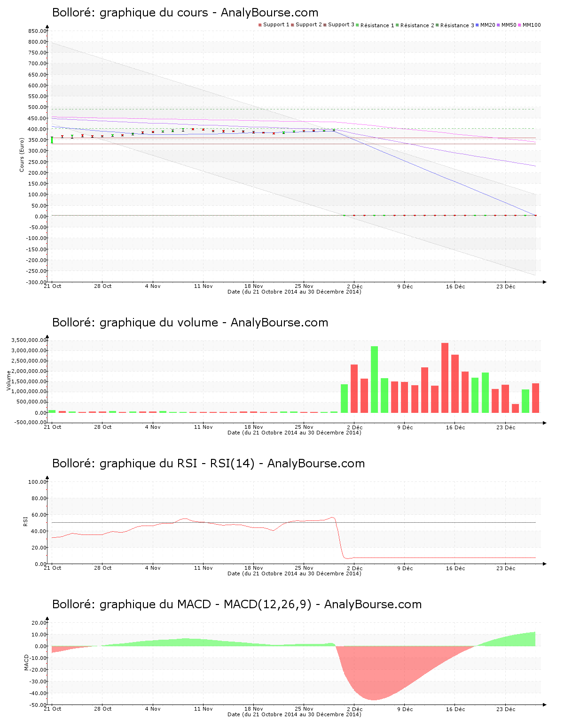Click the MM20 legend color swatch

(x=478, y=25)
